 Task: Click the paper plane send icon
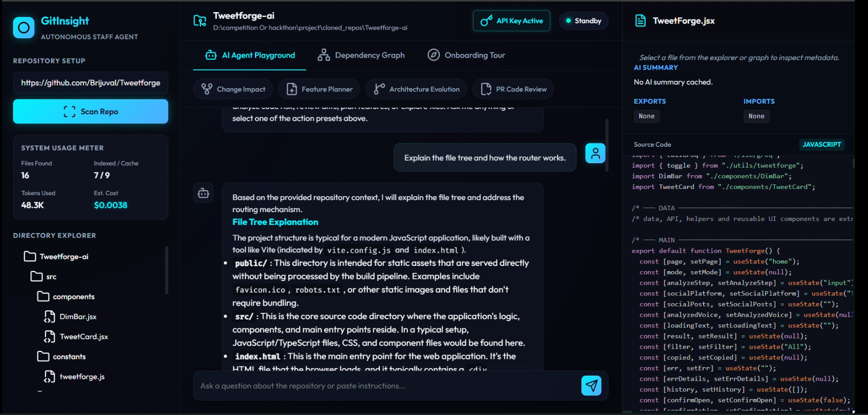591,385
